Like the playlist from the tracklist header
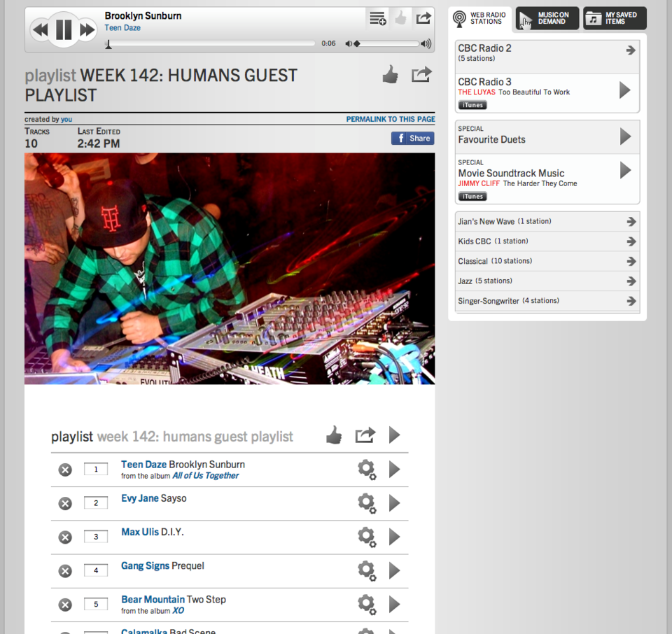Screen dimensions: 672x634 click(334, 435)
